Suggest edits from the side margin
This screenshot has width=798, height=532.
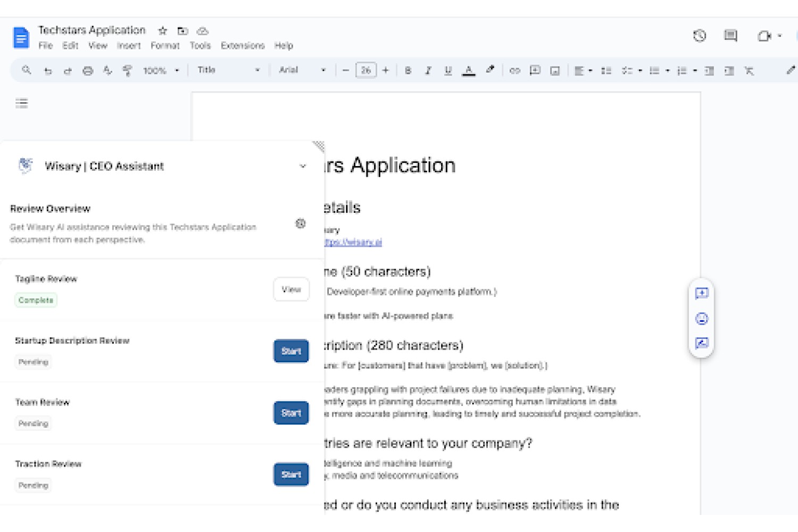702,343
